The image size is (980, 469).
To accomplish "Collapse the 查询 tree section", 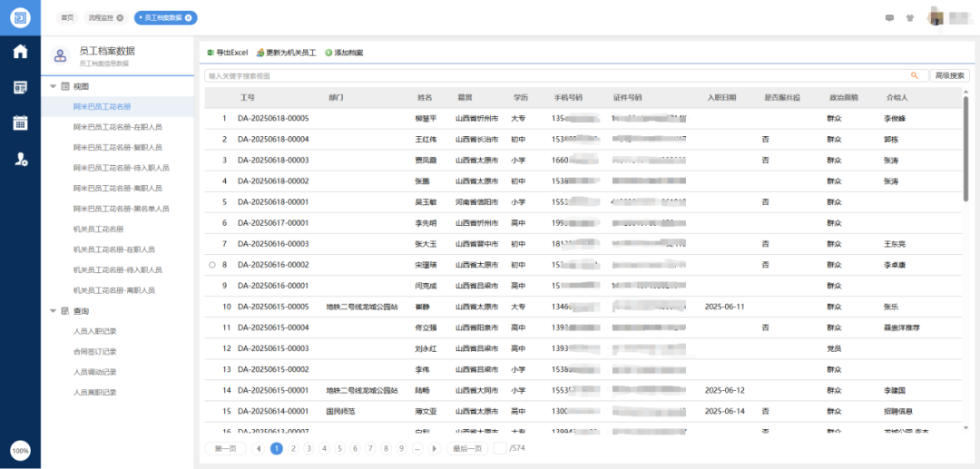I will coord(53,311).
